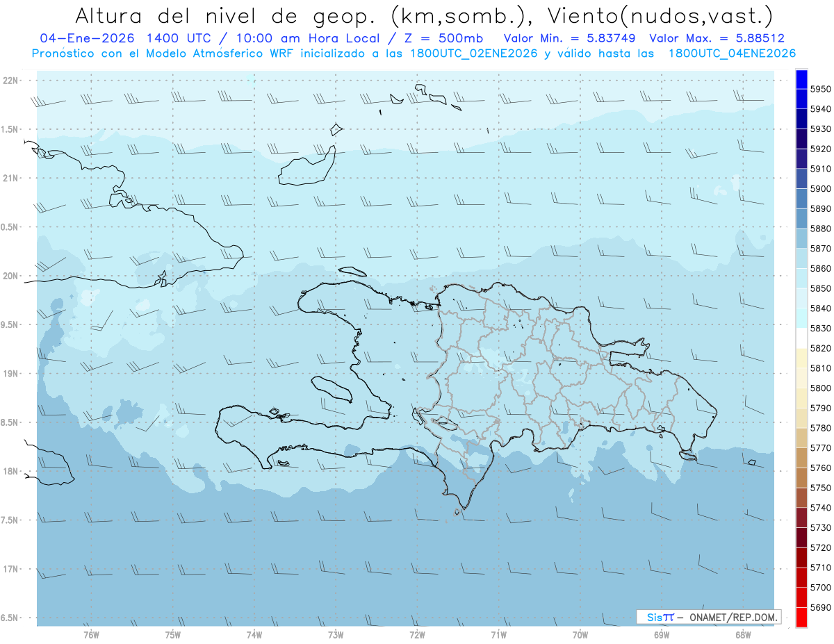Click the '5750' color scale value
Image resolution: width=834 pixels, height=644 pixels.
(x=820, y=488)
